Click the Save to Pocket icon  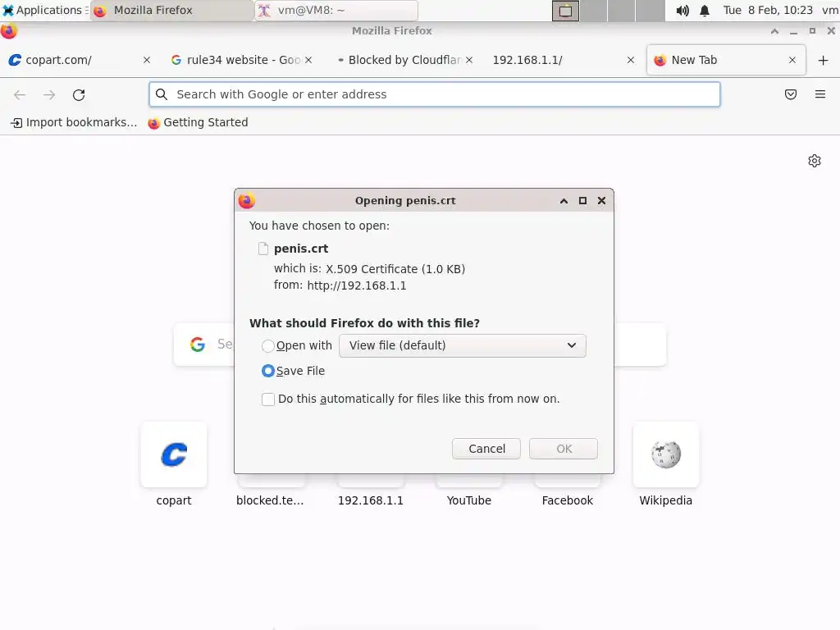click(x=790, y=94)
